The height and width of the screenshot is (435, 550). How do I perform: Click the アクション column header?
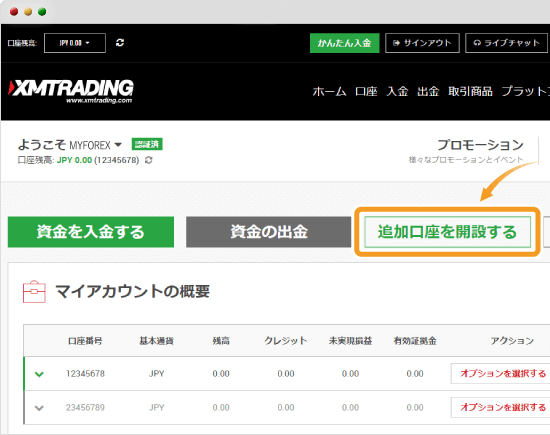[512, 341]
